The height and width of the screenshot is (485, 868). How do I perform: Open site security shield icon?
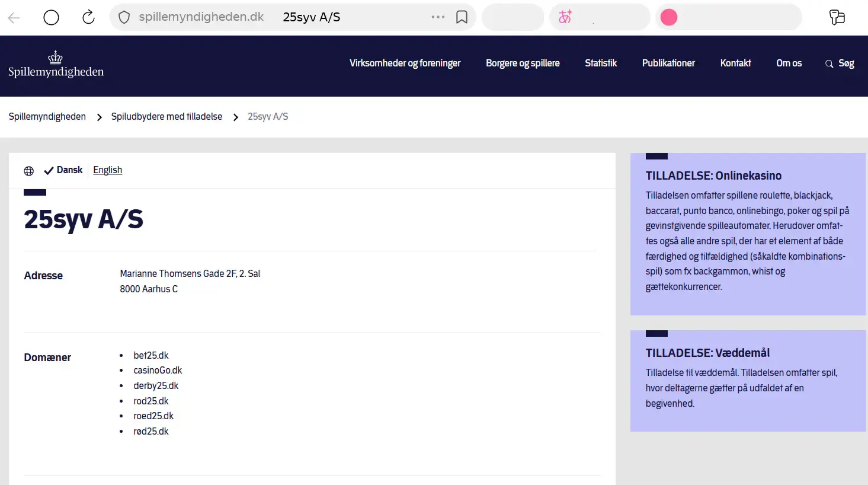(124, 17)
